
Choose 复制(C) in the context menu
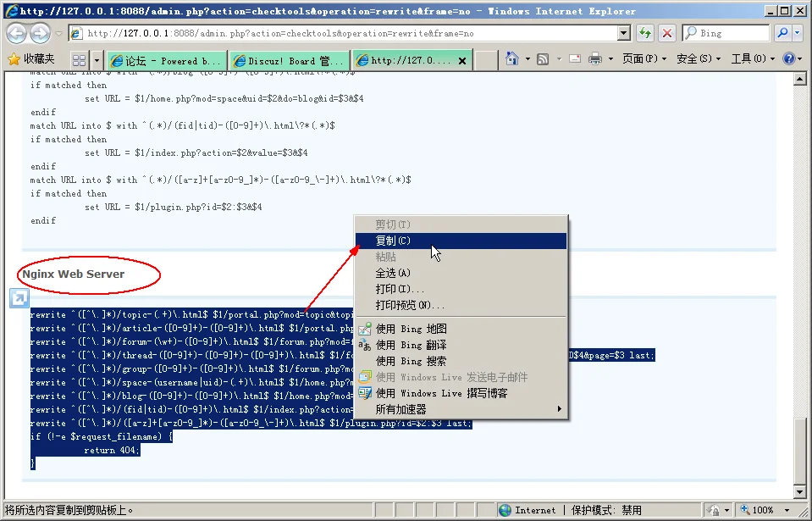pyautogui.click(x=461, y=241)
